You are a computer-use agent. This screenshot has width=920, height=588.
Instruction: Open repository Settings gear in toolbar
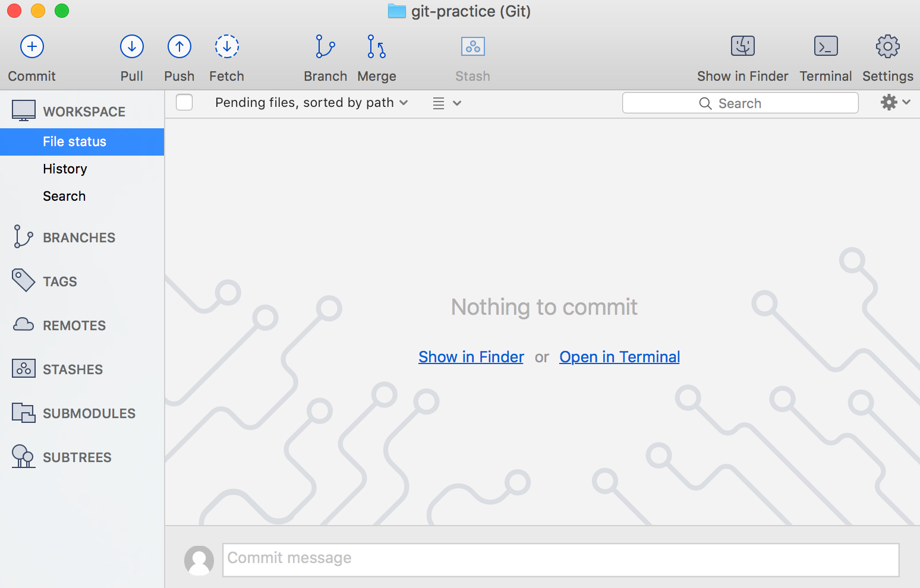pos(887,46)
